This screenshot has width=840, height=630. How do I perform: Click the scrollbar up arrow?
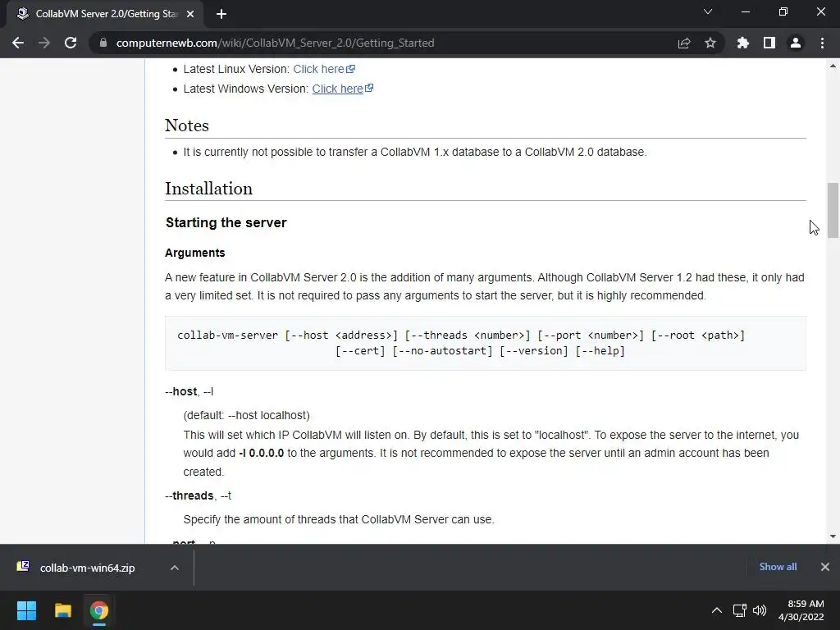tap(833, 66)
